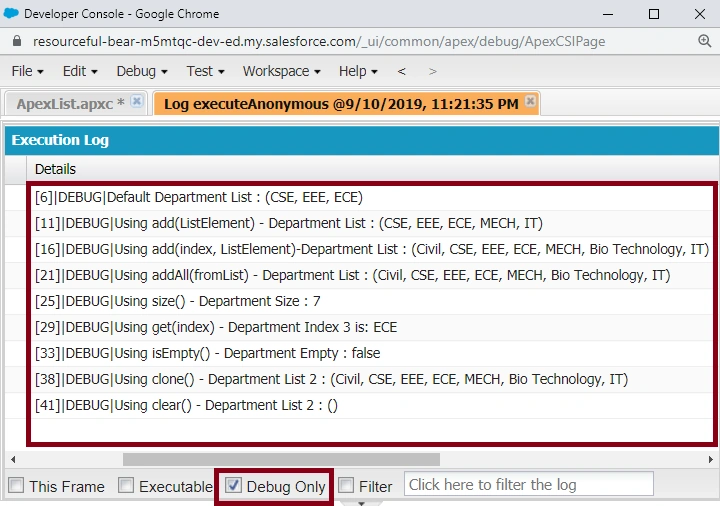
Task: Open the Test menu
Action: point(205,71)
